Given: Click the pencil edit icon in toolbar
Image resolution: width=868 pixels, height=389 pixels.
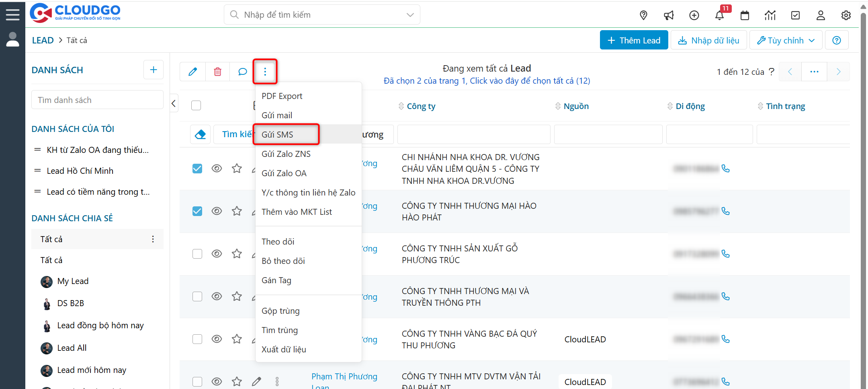Looking at the screenshot, I should point(192,72).
